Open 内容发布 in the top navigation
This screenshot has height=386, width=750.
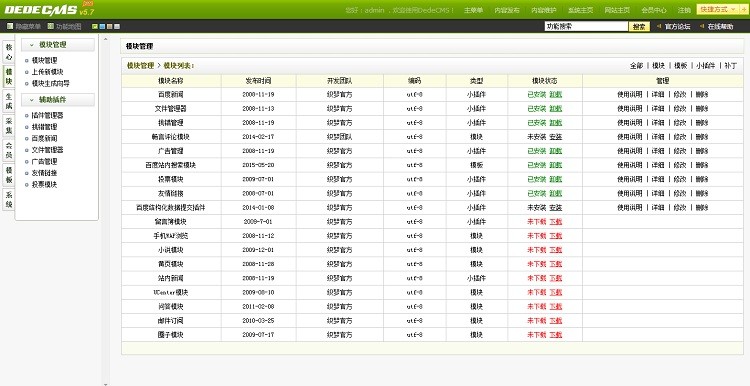507,10
